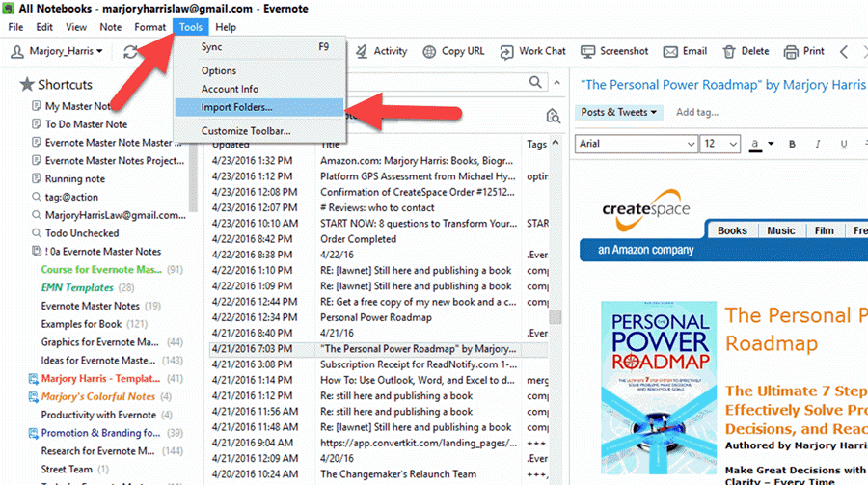This screenshot has height=485, width=868.
Task: Open the Posts & Tweets notebook dropdown
Action: 618,112
